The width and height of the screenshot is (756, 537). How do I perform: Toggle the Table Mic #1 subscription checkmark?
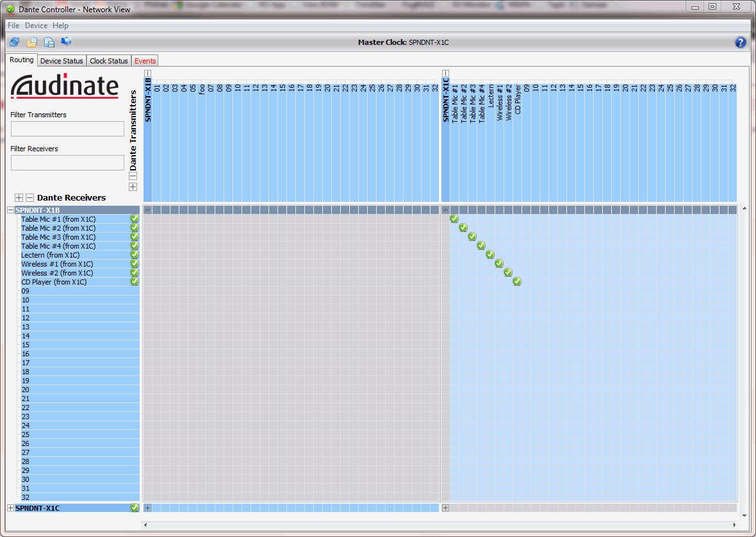coord(454,219)
